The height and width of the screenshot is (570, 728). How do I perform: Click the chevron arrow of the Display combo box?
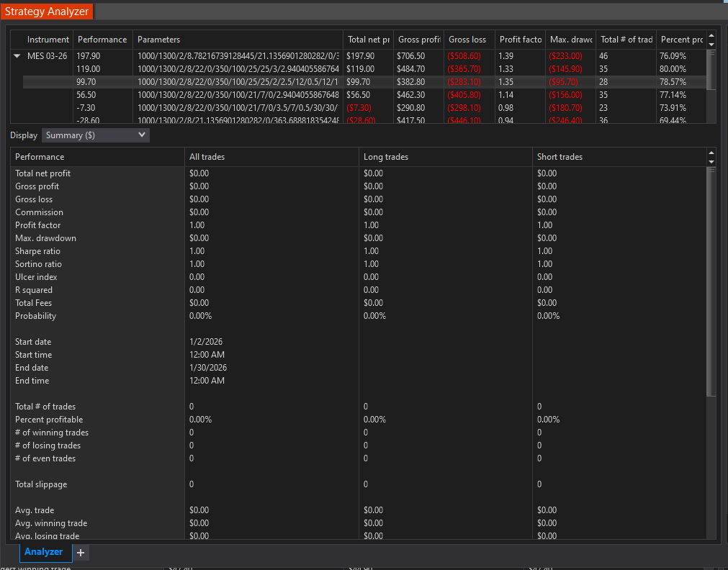coord(141,135)
